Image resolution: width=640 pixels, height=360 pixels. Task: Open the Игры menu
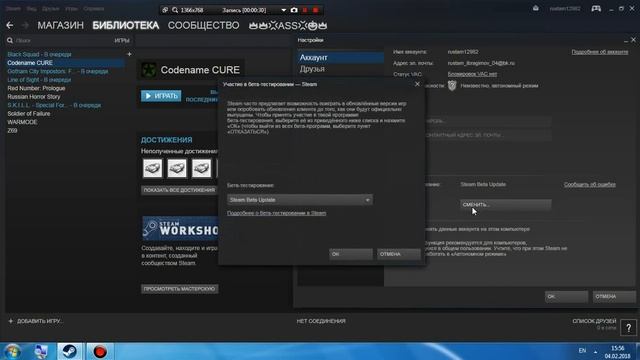pyautogui.click(x=71, y=9)
